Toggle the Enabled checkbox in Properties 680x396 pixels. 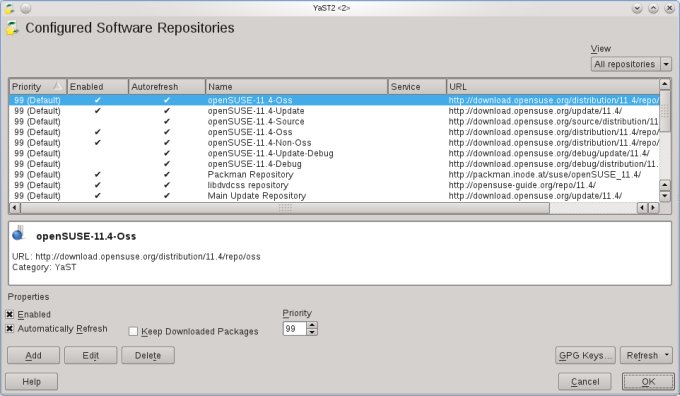coord(10,314)
